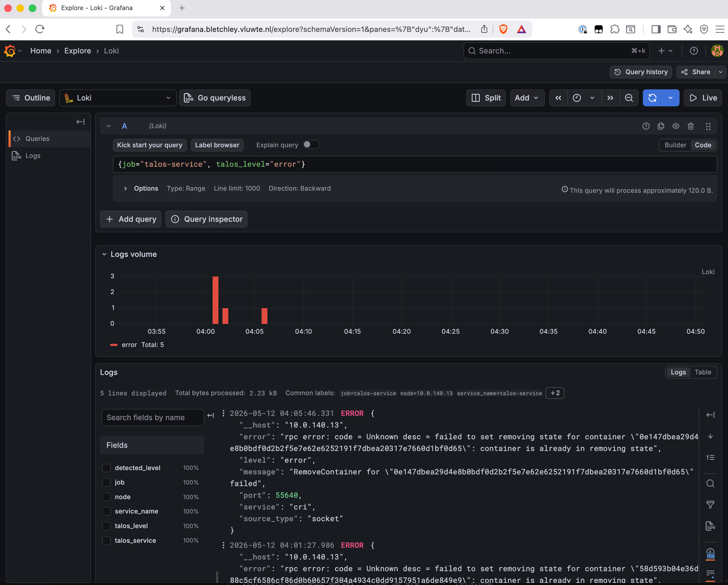Open the refresh interval dropdown arrow
728x585 pixels.
(x=670, y=98)
